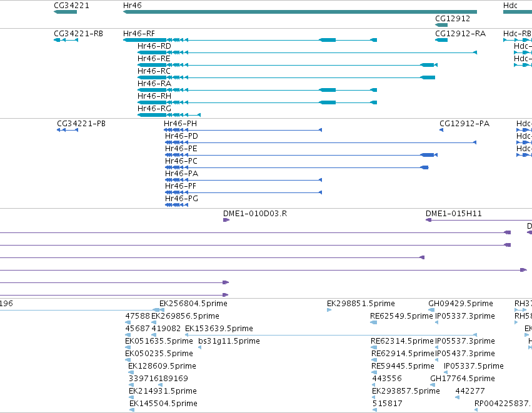Screen dimensions: 532x413
Task: Select the CG34221-PB protein label
Action: 81,124
